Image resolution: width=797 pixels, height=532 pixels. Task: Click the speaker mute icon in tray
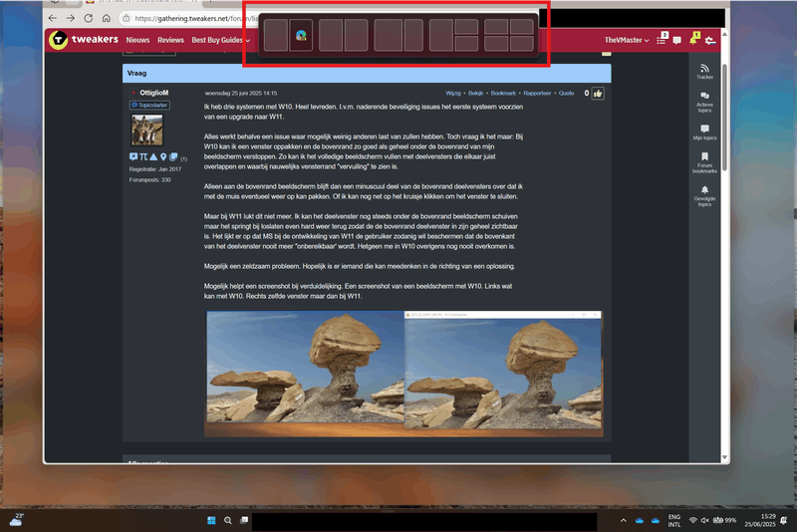[705, 520]
